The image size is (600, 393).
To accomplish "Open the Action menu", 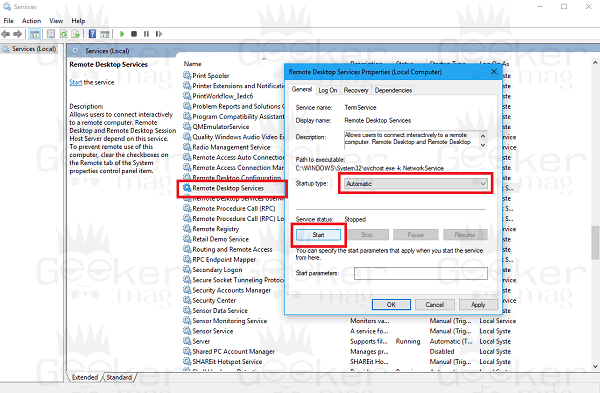I will pyautogui.click(x=31, y=21).
